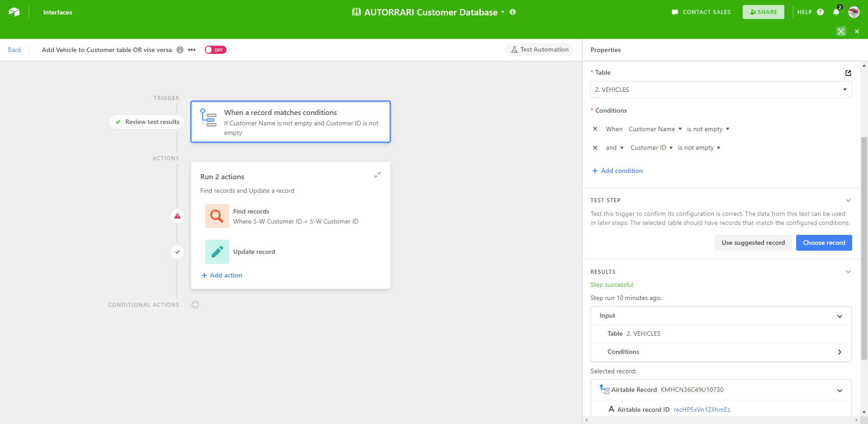Click the Airtable logo home icon
Screen dimensions: 868x424
tap(14, 12)
